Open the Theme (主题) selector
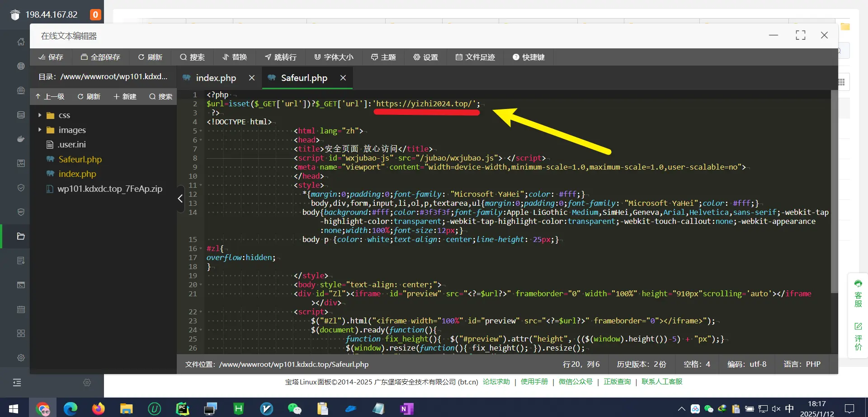 tap(383, 57)
